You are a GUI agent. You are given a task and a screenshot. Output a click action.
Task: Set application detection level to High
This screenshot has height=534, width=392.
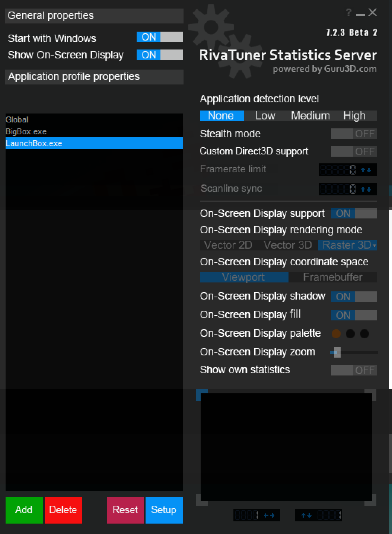tap(355, 116)
